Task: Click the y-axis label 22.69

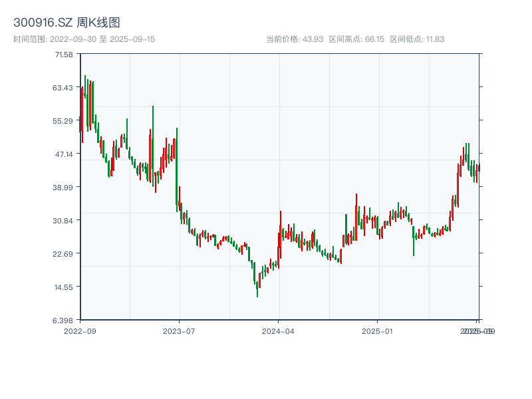Action: pyautogui.click(x=63, y=254)
